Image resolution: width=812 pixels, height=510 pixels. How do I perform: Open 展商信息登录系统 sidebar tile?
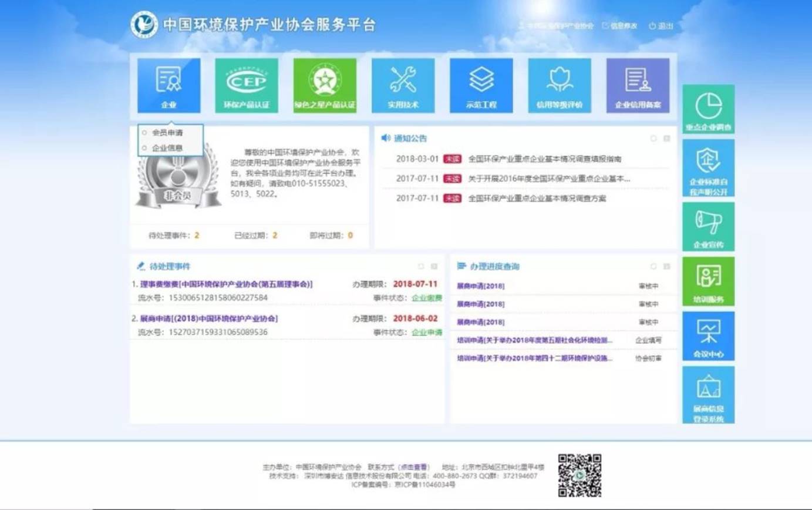tap(708, 395)
